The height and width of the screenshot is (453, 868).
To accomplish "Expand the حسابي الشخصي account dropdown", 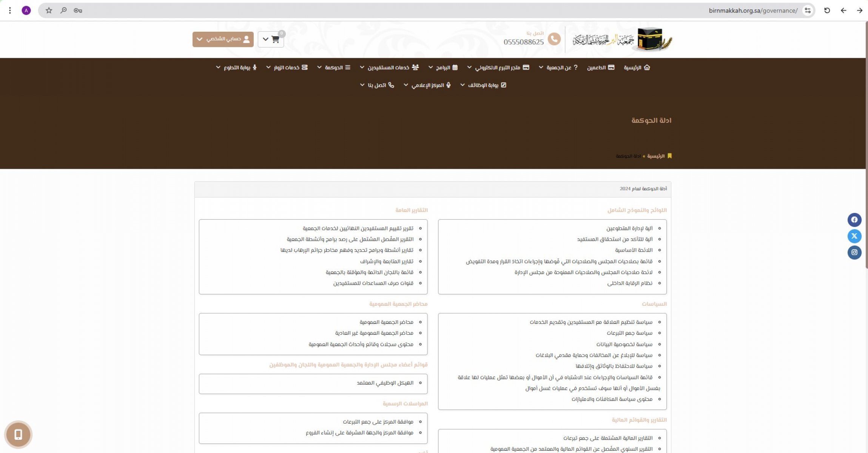I will tap(223, 39).
